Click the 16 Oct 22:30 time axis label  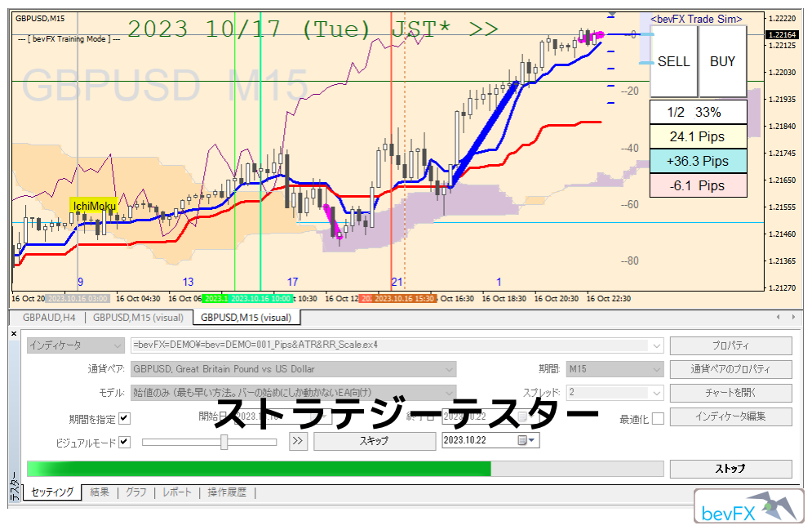click(609, 299)
